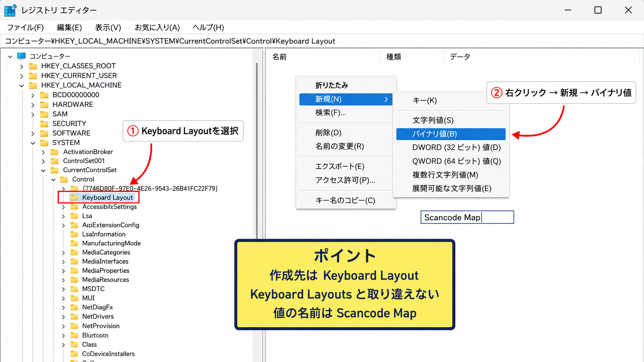The width and height of the screenshot is (644, 362).
Task: Click the tree pane vertical scrollbar
Action: tap(257, 205)
